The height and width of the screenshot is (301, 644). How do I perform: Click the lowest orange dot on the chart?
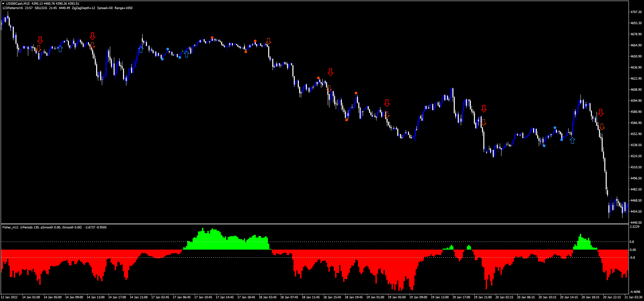click(x=347, y=120)
